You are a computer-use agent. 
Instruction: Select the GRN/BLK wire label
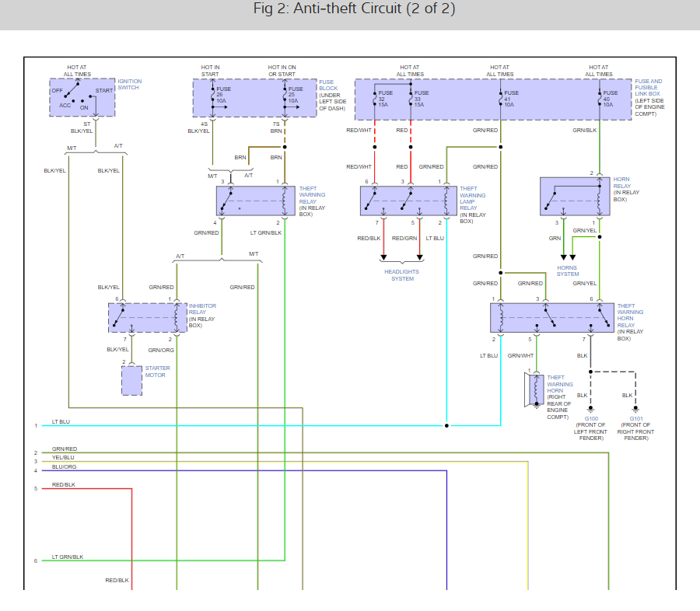coord(584,131)
